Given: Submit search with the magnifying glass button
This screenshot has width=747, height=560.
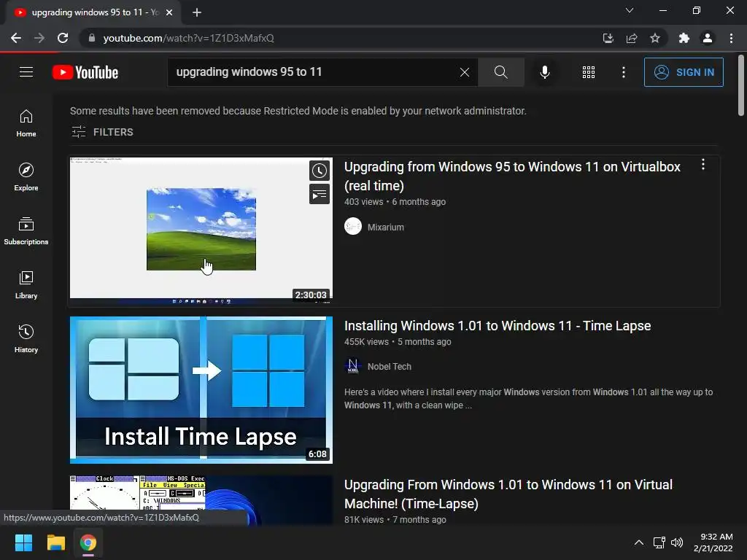Looking at the screenshot, I should pos(500,72).
